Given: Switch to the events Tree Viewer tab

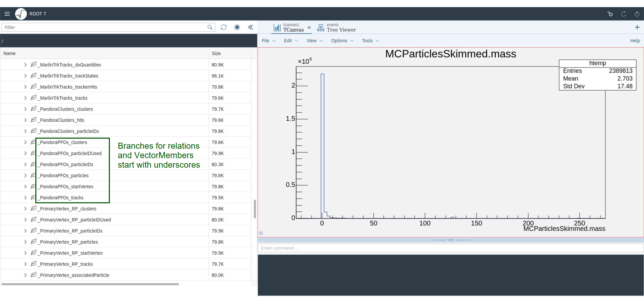Looking at the screenshot, I should pyautogui.click(x=337, y=28).
